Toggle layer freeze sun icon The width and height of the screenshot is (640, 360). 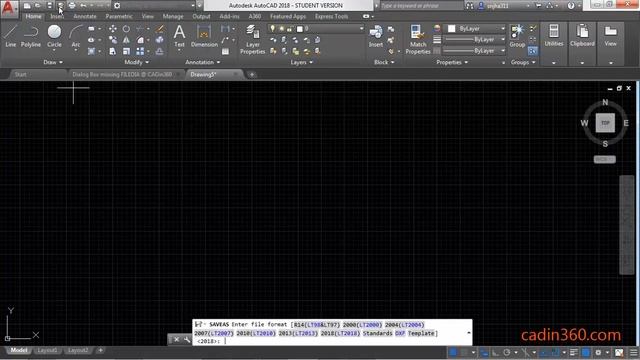click(281, 29)
